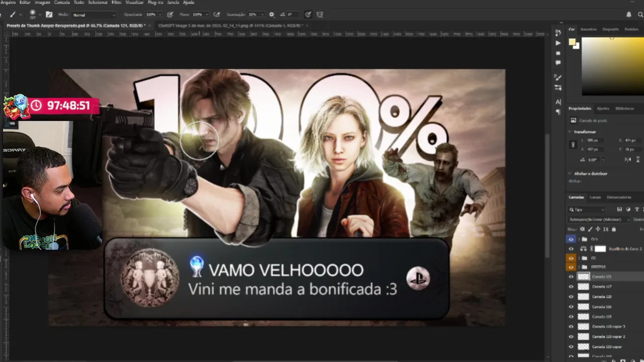Image resolution: width=644 pixels, height=362 pixels.
Task: Open the History panel icon
Action: pos(558,33)
